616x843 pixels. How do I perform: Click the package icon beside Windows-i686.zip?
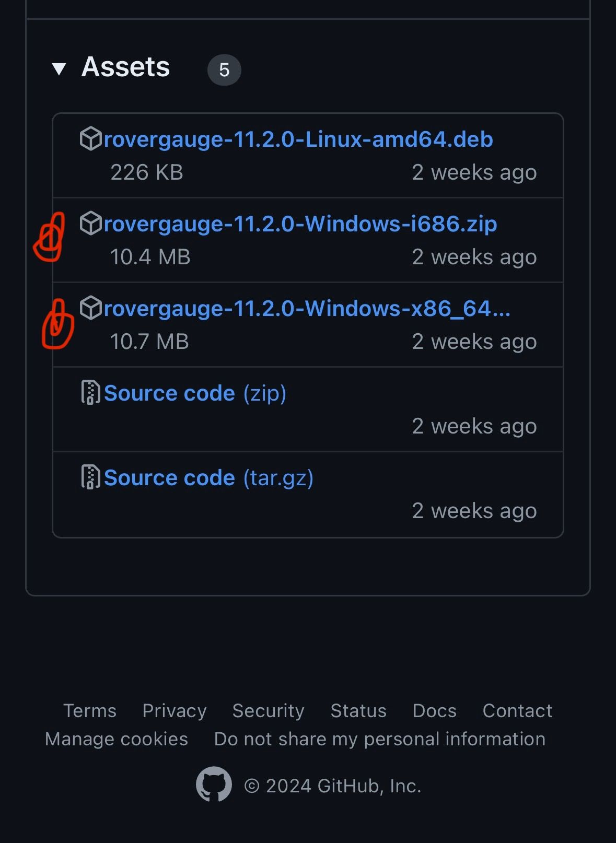coord(90,224)
